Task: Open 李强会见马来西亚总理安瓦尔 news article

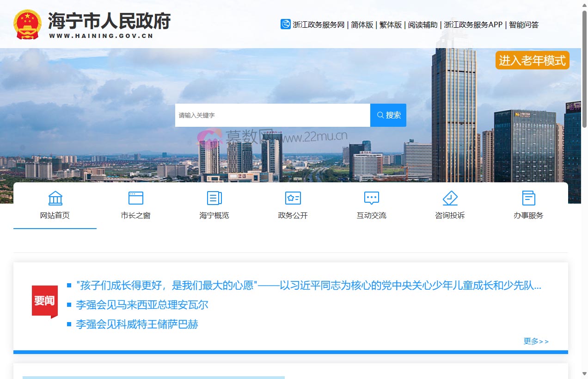Action: [x=142, y=305]
